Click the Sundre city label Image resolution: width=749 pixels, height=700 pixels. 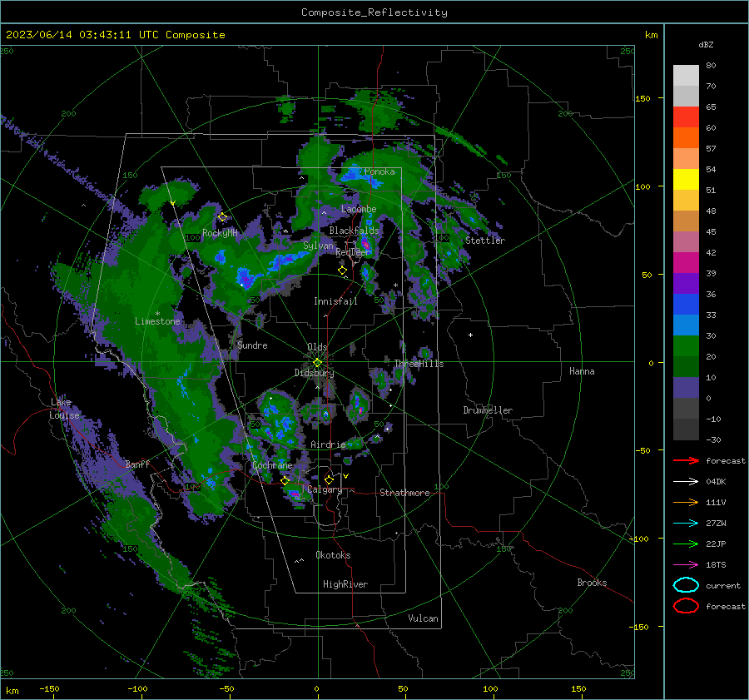coord(252,345)
